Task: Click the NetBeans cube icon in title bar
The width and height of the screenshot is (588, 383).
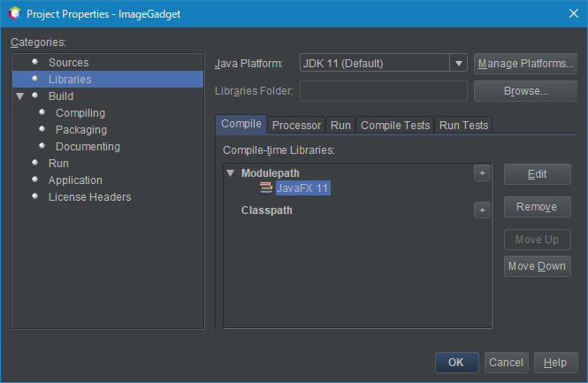Action: tap(15, 13)
